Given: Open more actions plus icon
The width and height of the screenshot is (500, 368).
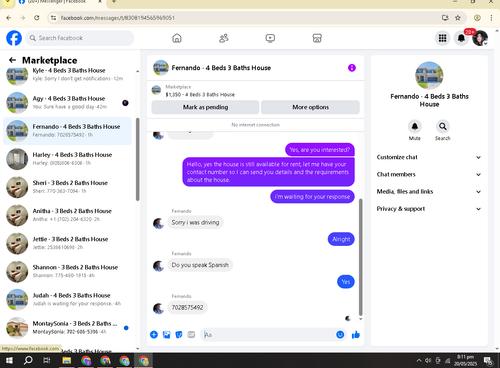Looking at the screenshot, I should click(154, 335).
